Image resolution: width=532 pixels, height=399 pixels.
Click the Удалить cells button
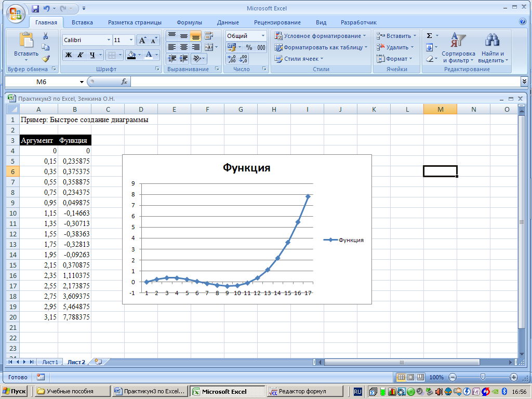coord(395,47)
